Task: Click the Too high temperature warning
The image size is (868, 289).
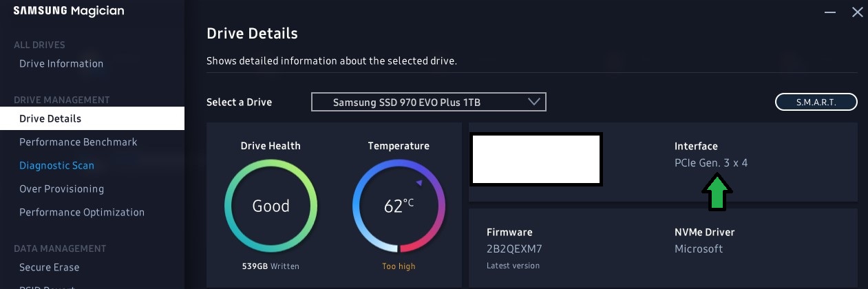Action: coord(399,266)
